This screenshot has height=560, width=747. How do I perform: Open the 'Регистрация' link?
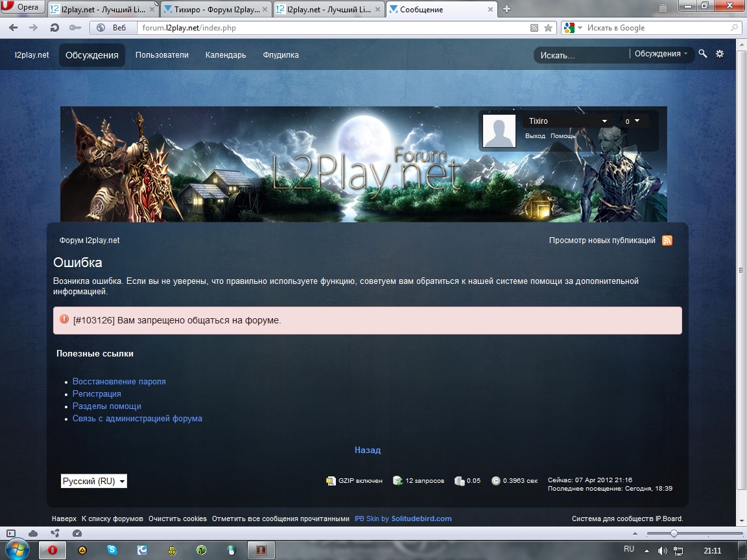[97, 394]
